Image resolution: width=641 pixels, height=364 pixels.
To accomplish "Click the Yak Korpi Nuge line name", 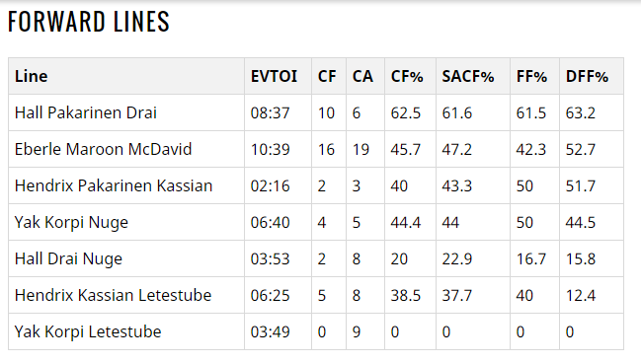I will point(71,223).
